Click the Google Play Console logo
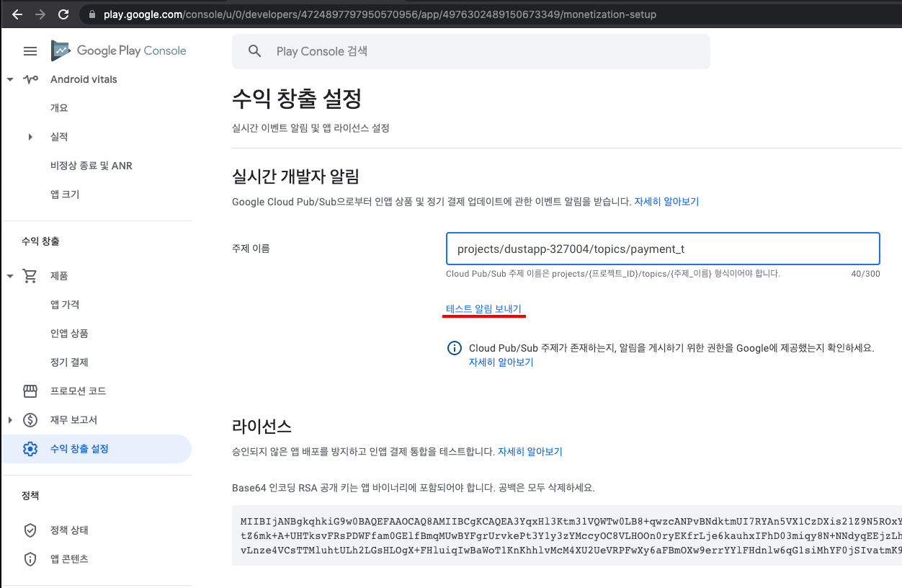This screenshot has width=902, height=588. click(119, 50)
